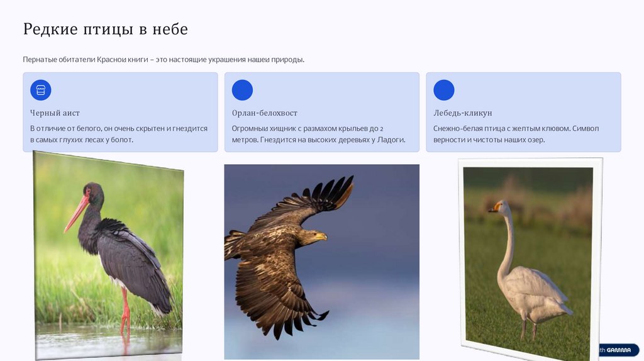This screenshot has width=644, height=361.
Task: Click the eagle wingspan description text
Action: coord(318,134)
